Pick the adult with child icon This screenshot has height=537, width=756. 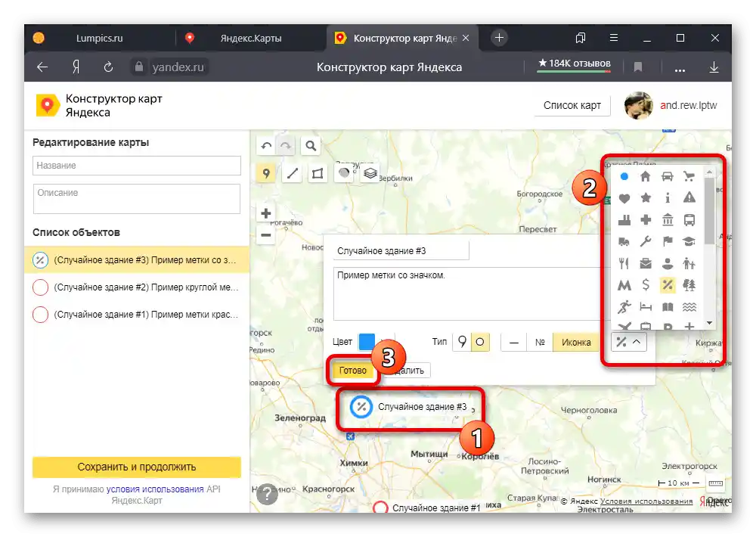(x=689, y=263)
